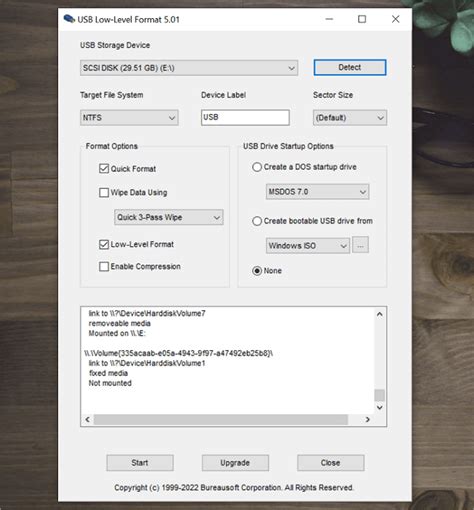The image size is (474, 510).
Task: Enable the Wipe Data Using checkbox
Action: pyautogui.click(x=104, y=192)
